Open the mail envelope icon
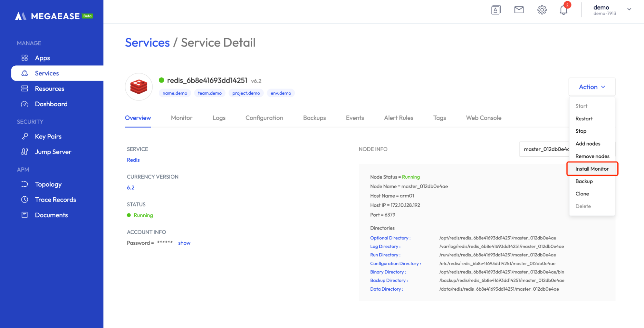This screenshot has height=328, width=644. (x=519, y=10)
